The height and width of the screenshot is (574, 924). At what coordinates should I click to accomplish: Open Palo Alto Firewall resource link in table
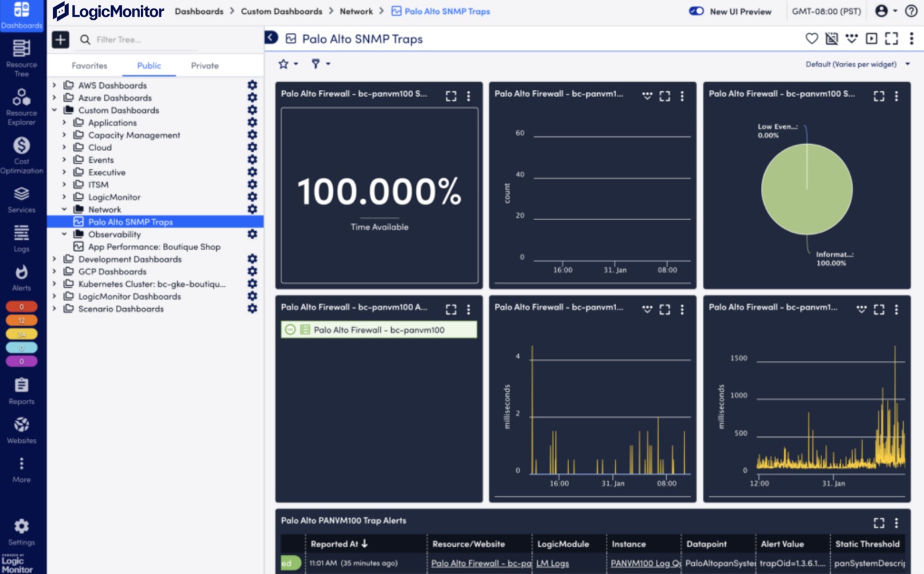(481, 564)
